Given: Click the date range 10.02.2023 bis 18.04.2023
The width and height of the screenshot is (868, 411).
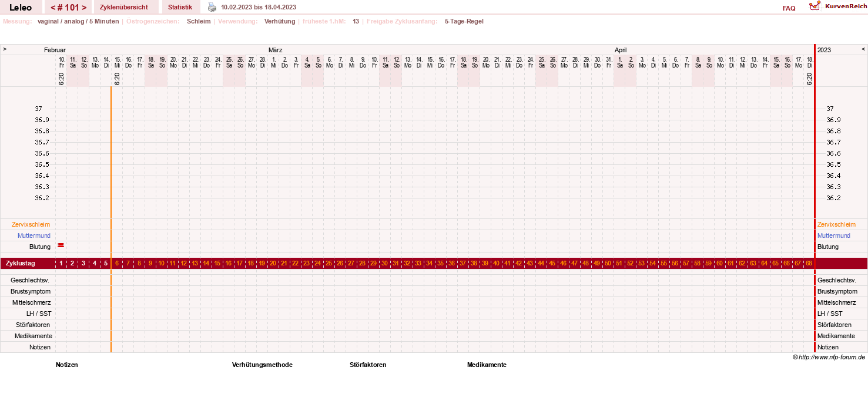Looking at the screenshot, I should (259, 7).
